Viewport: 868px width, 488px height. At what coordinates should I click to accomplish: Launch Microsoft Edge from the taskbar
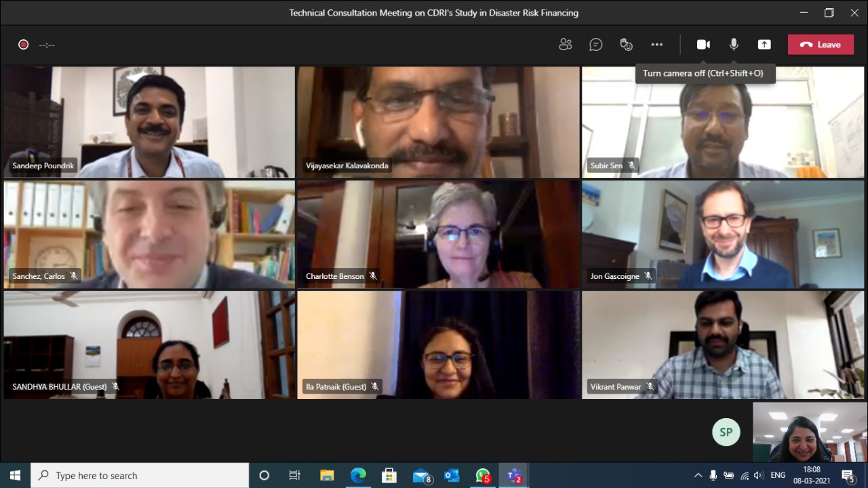(x=358, y=475)
